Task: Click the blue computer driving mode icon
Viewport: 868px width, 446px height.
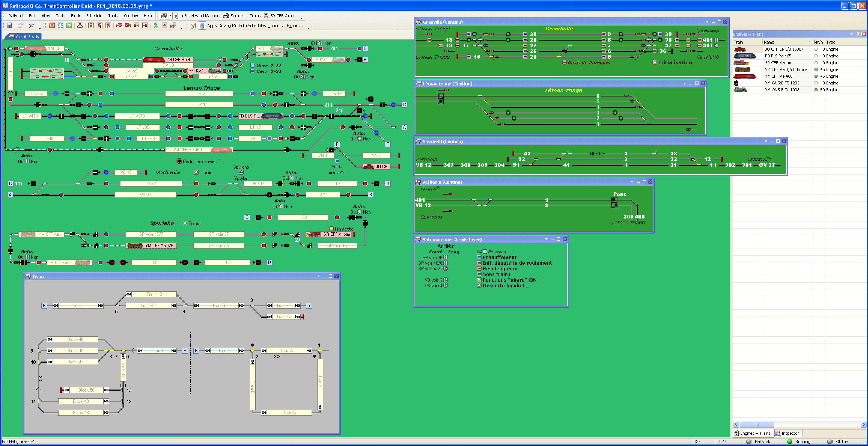Action: click(x=202, y=25)
